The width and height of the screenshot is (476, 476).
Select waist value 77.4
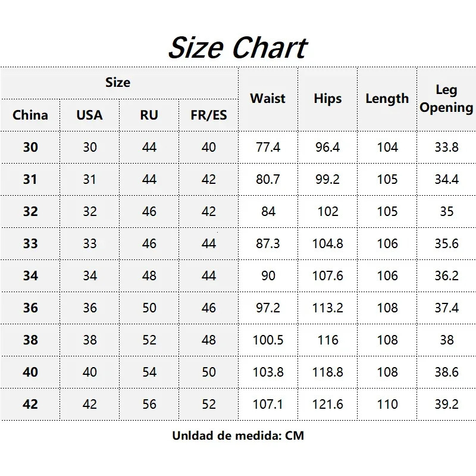point(268,147)
